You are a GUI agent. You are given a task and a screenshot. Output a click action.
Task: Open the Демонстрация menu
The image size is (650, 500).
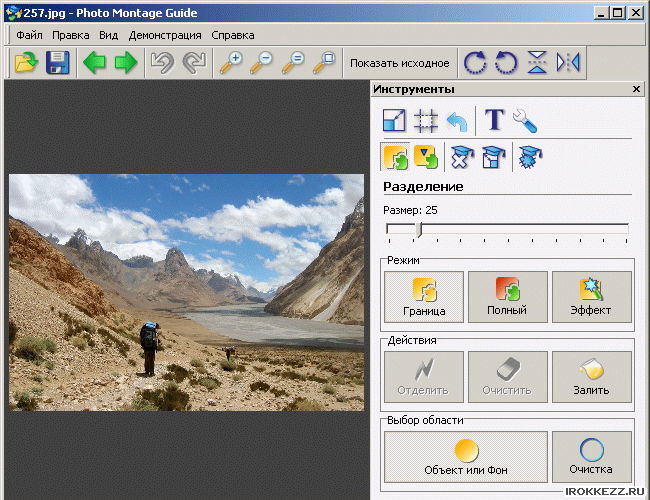(x=165, y=35)
